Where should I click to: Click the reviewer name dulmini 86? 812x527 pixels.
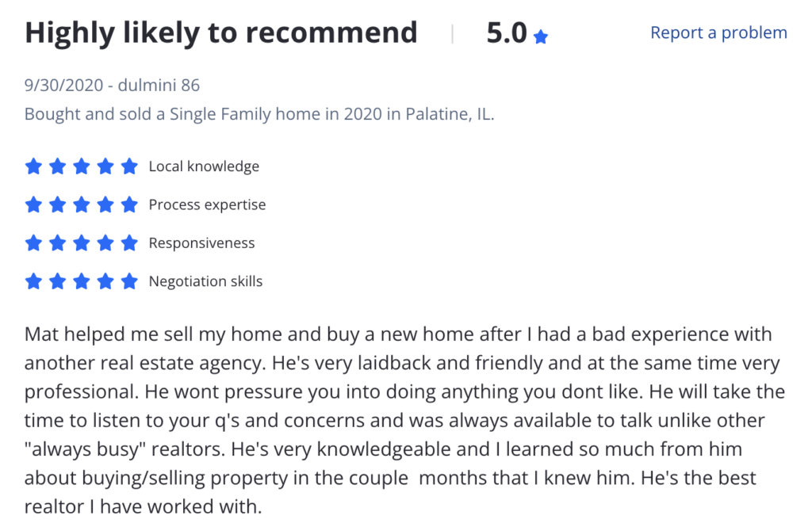(159, 85)
